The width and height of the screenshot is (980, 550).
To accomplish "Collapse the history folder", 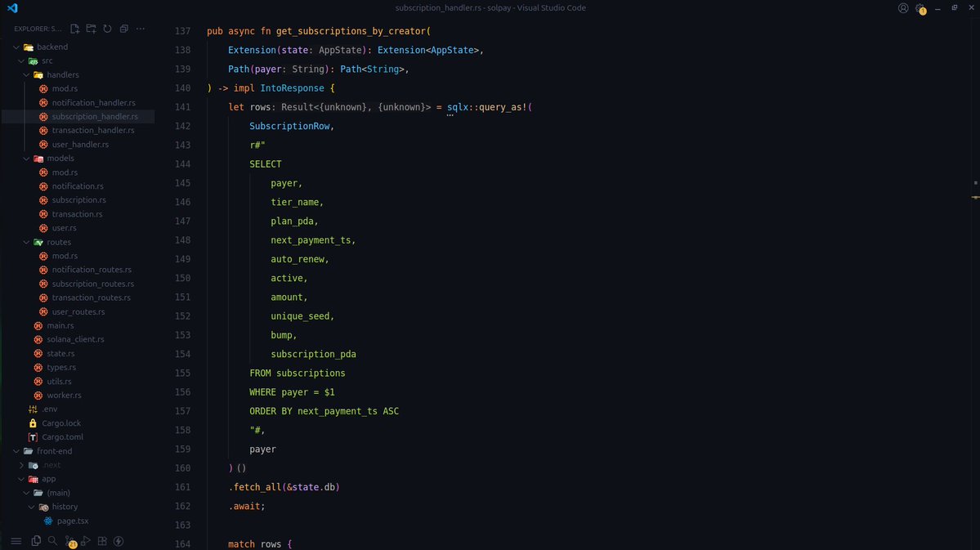I will point(31,507).
